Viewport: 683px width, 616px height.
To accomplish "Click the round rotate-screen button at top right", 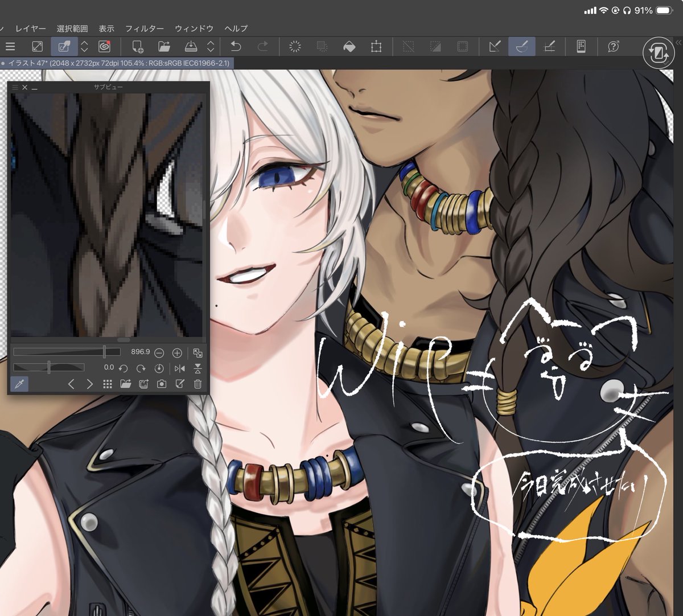I will tap(659, 54).
